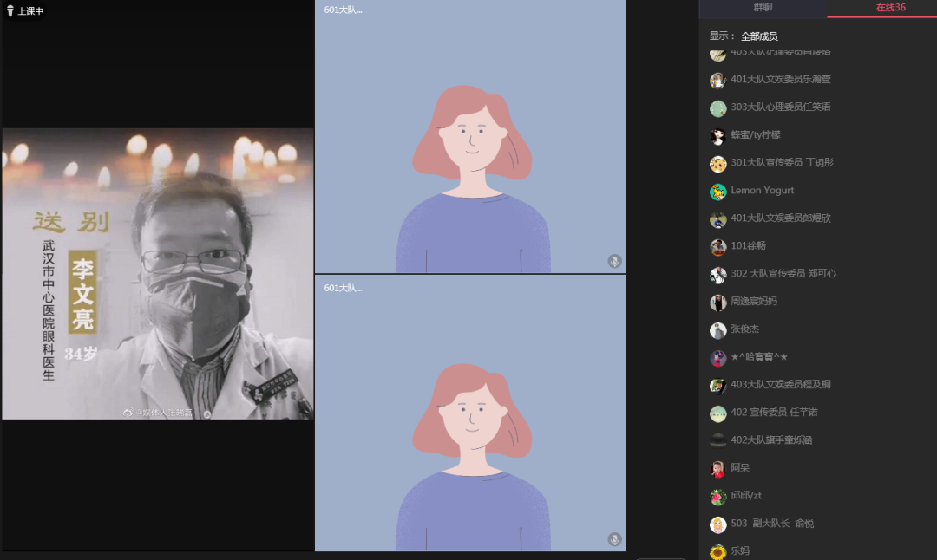Click the muted mic icon on lower video tile
This screenshot has height=560, width=937.
614,539
